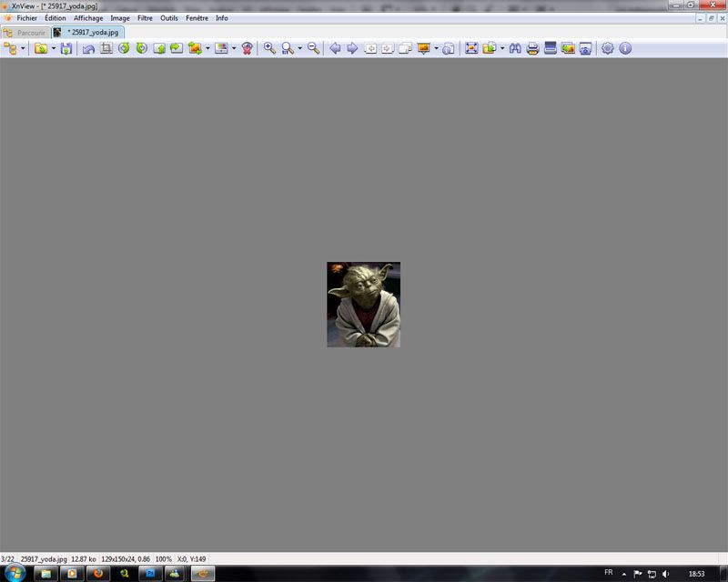This screenshot has width=728, height=582.
Task: Expand the Open file recent dropdown
Action: (x=54, y=48)
